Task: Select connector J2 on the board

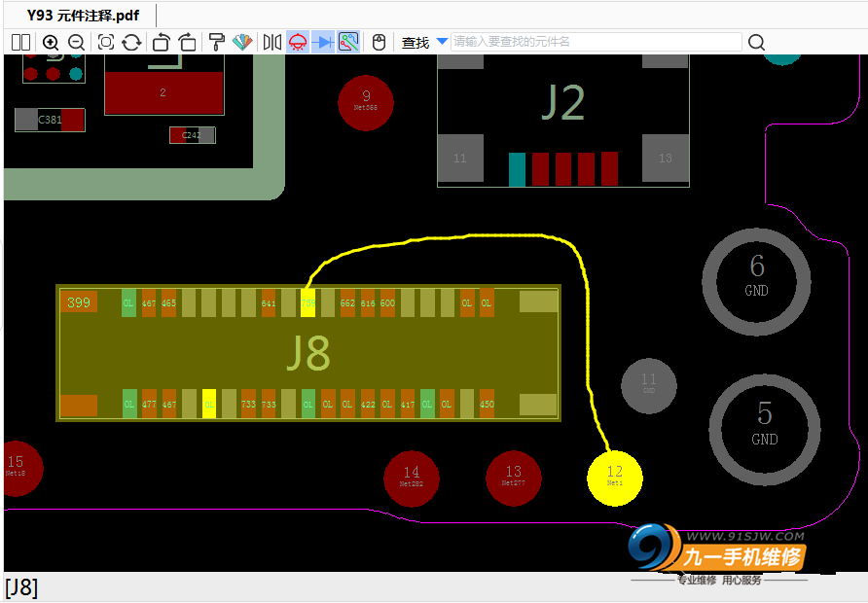Action: click(x=562, y=103)
